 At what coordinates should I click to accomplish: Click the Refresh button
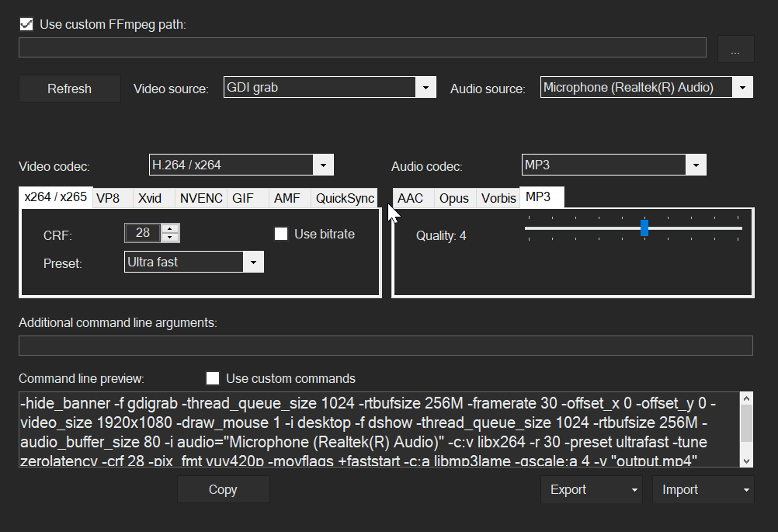click(69, 88)
